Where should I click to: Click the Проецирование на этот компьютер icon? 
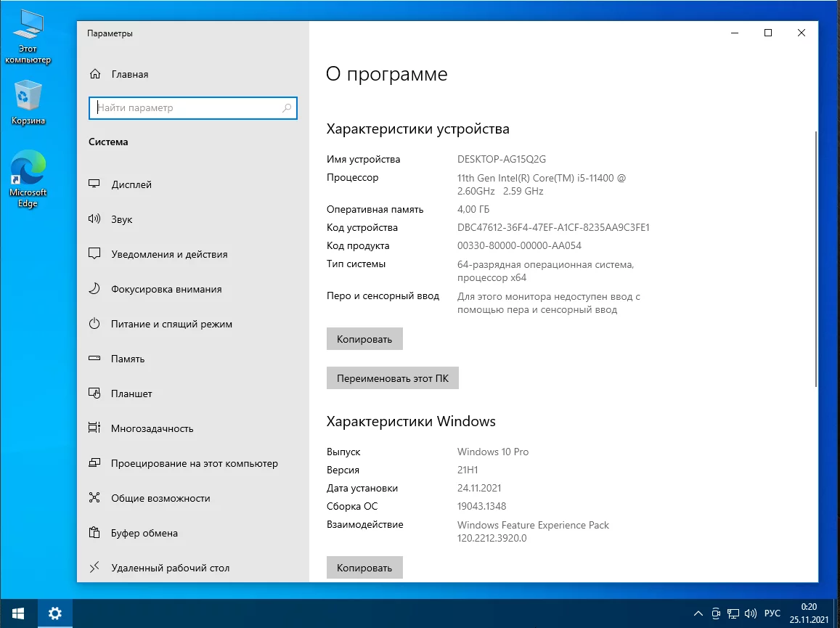(x=94, y=462)
